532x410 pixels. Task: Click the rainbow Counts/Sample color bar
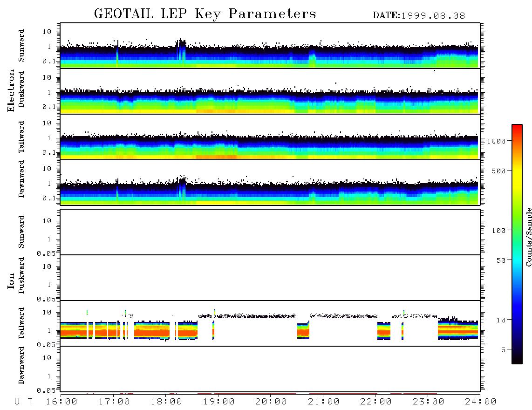[517, 244]
